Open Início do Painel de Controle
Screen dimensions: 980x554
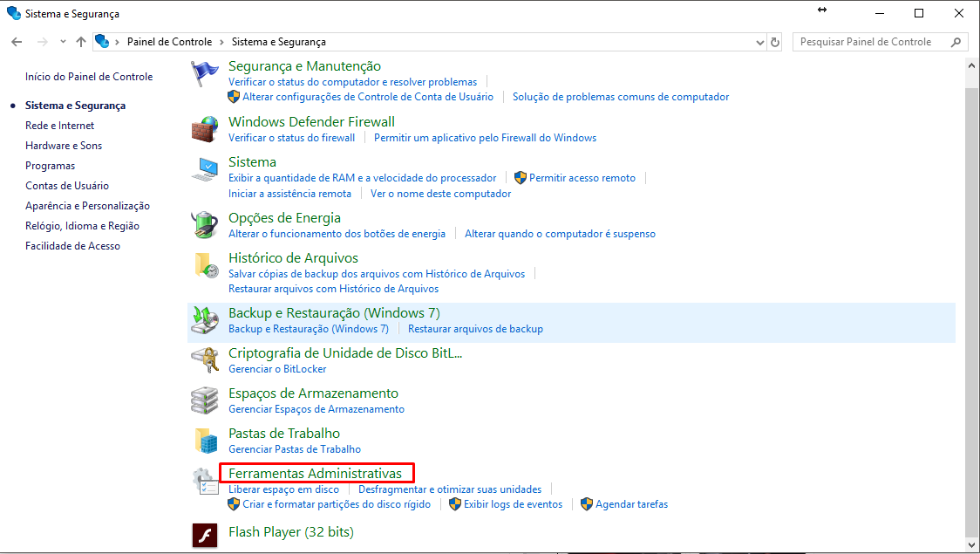[x=89, y=76]
